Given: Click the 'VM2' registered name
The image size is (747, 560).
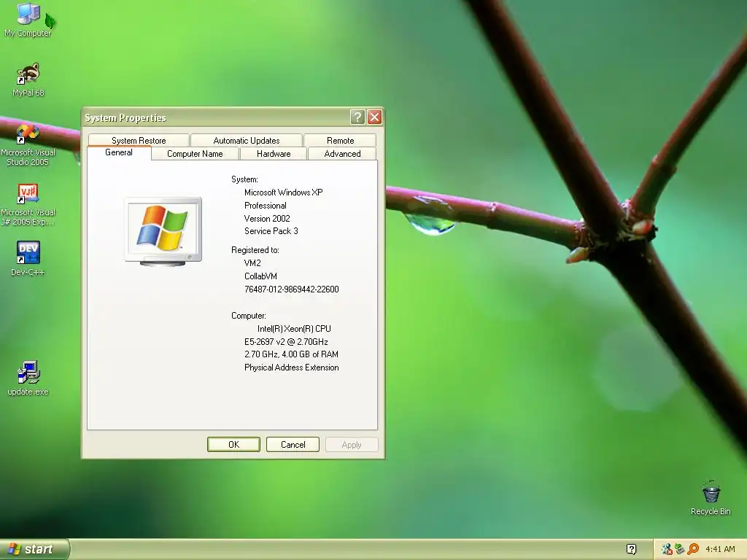Looking at the screenshot, I should [252, 262].
